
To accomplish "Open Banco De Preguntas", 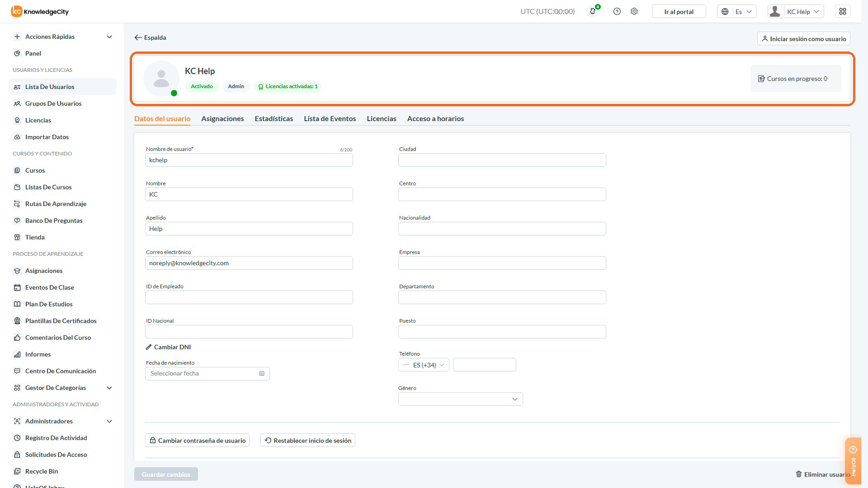I will (x=63, y=221).
